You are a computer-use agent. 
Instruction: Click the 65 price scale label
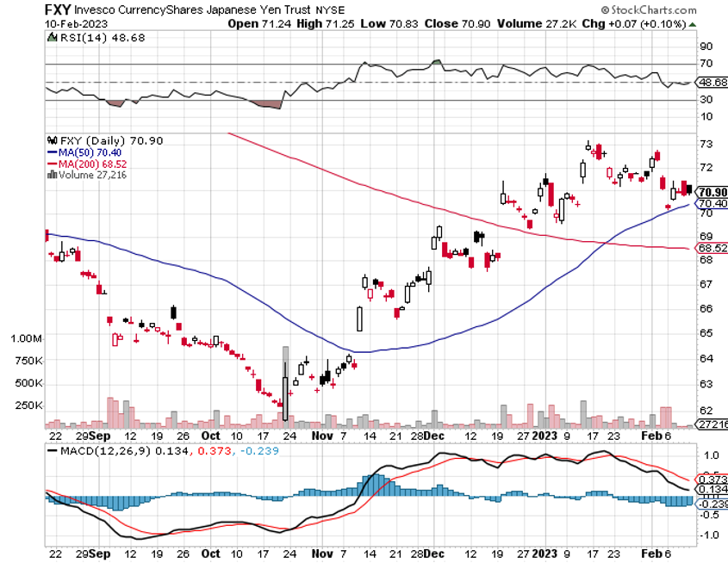point(706,333)
